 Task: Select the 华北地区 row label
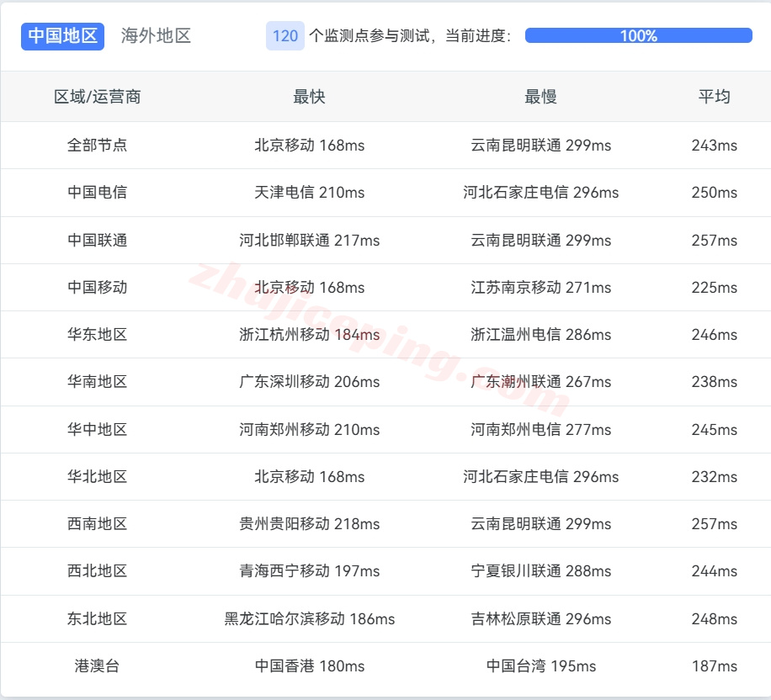tap(98, 476)
